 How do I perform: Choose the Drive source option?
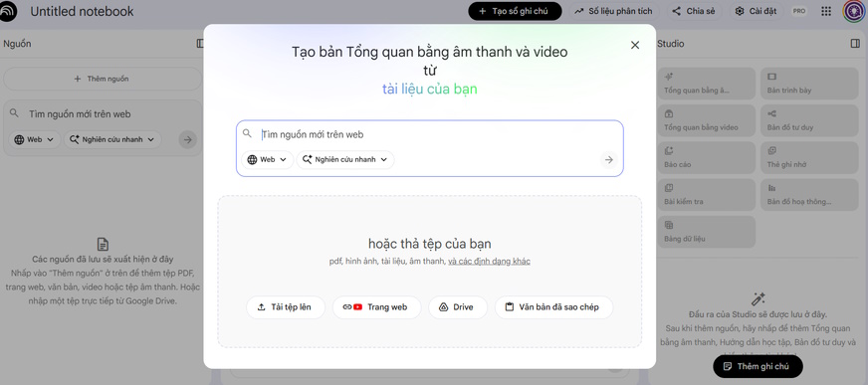[458, 307]
